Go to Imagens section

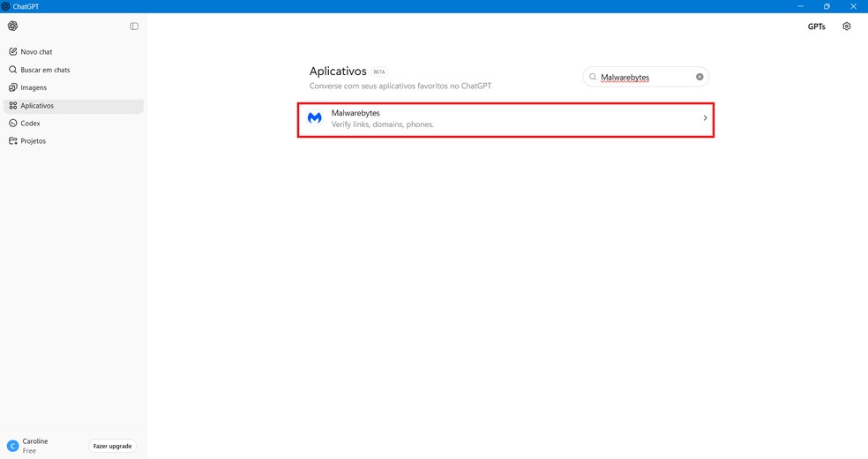[73, 87]
